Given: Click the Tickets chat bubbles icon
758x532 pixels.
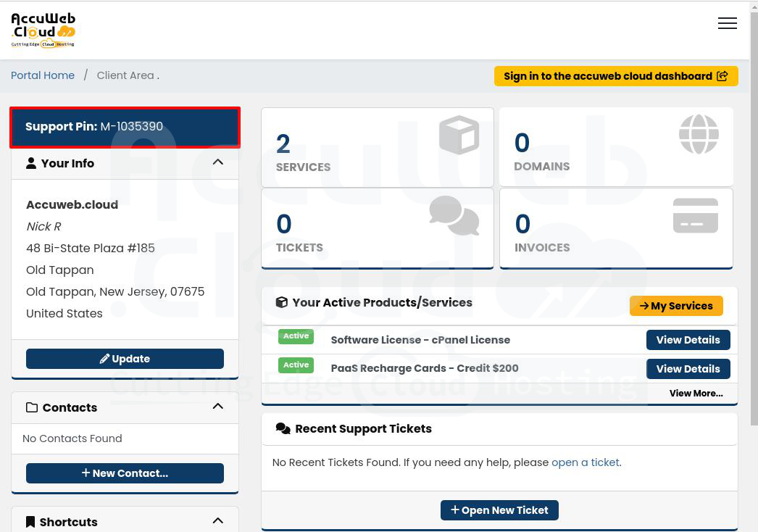Looking at the screenshot, I should coord(454,215).
